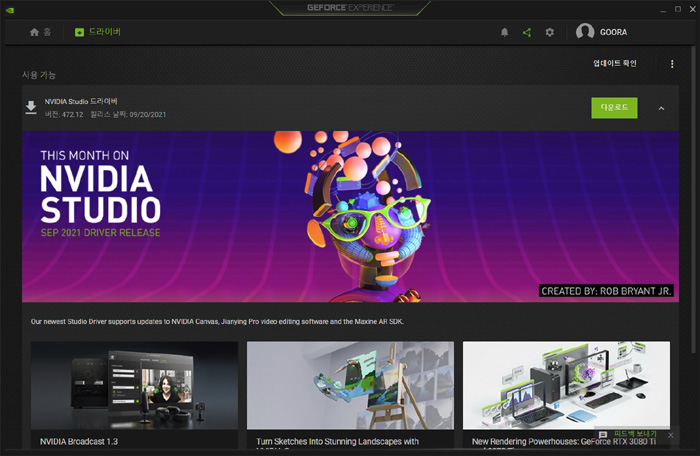Open the NVIDIA Broadcast 1.3 thumbnail
This screenshot has width=700, height=456.
pyautogui.click(x=134, y=386)
